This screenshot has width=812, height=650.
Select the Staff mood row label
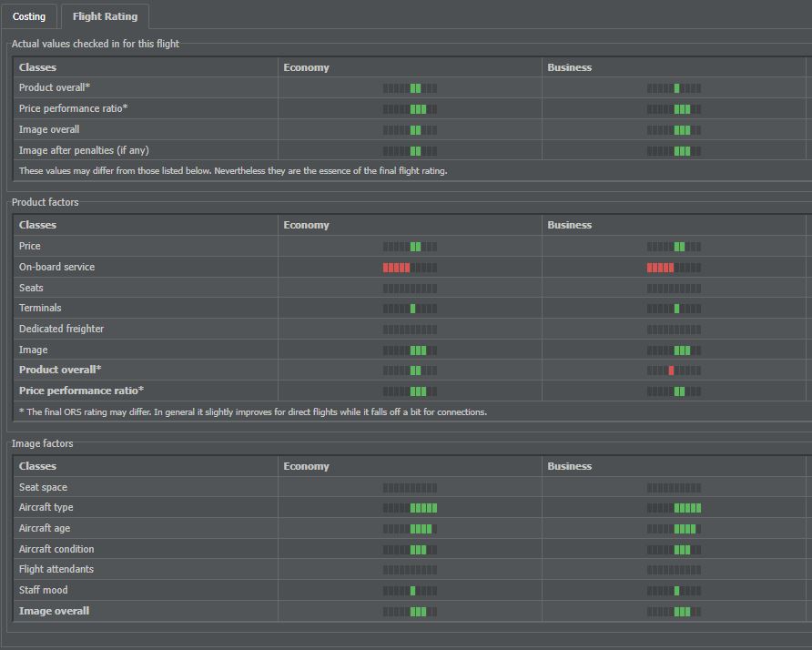pos(43,590)
